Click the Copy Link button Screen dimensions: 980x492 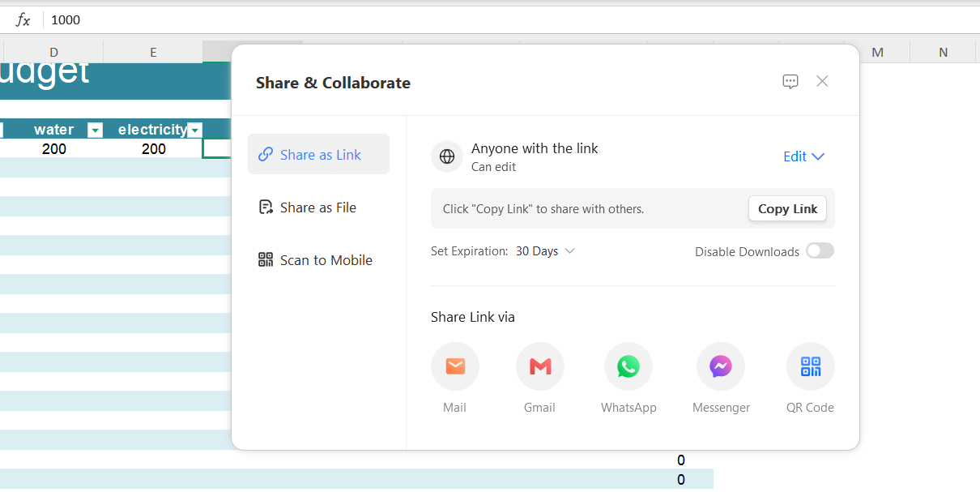coord(787,208)
